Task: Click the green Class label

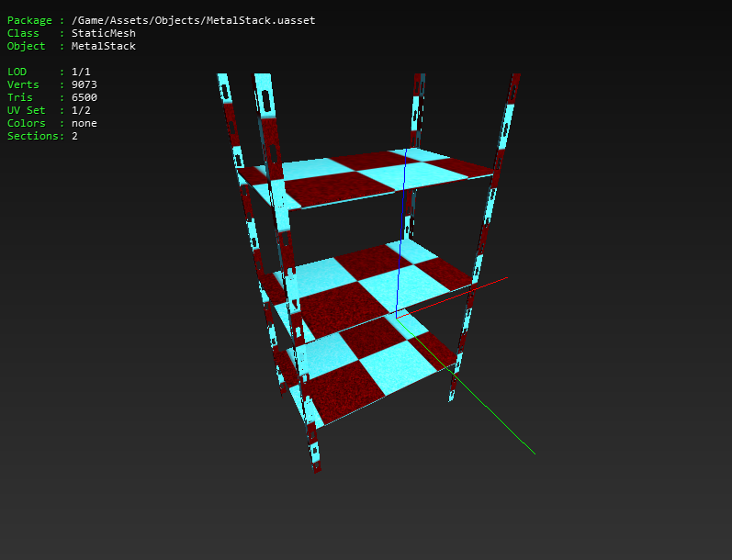Action: coord(23,33)
